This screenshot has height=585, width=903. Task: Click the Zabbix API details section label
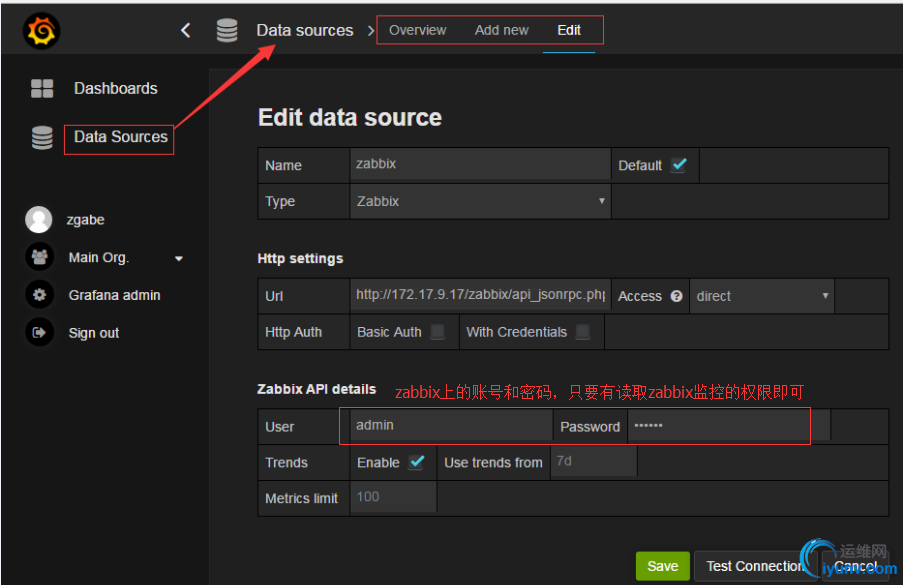(x=316, y=389)
